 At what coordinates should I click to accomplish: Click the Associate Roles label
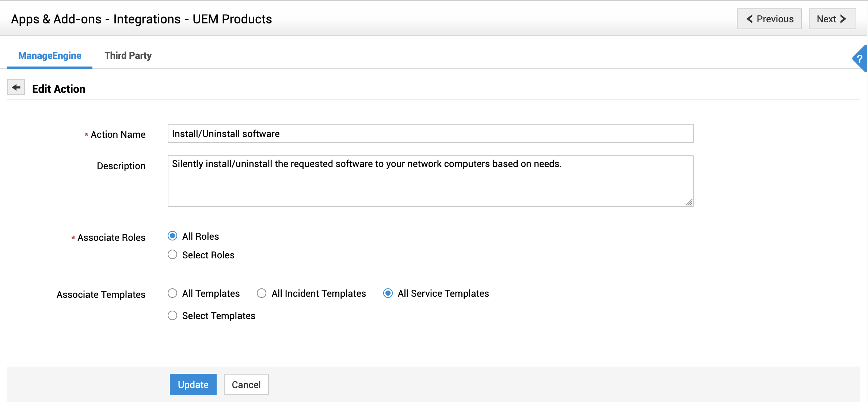click(111, 238)
